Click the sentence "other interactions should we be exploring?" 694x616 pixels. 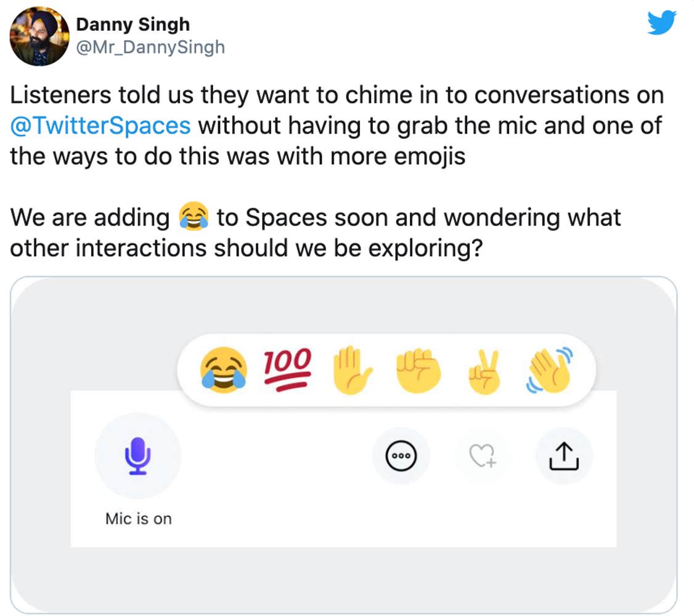[x=245, y=248]
